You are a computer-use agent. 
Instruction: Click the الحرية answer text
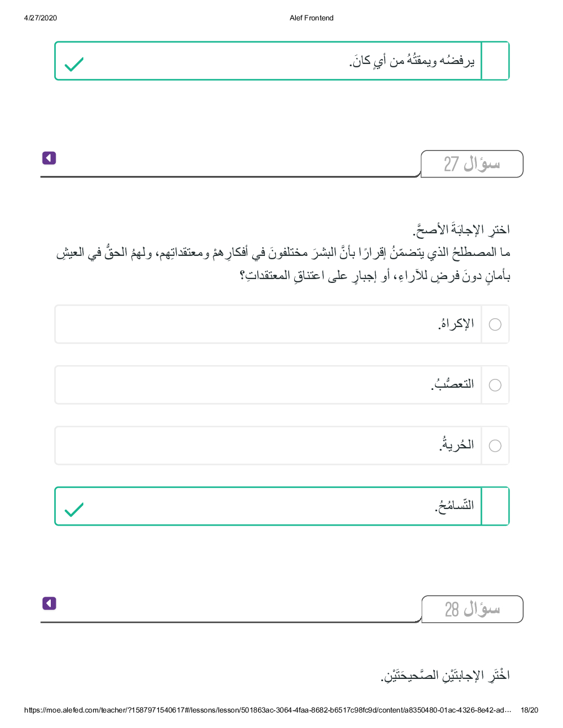[457, 445]
